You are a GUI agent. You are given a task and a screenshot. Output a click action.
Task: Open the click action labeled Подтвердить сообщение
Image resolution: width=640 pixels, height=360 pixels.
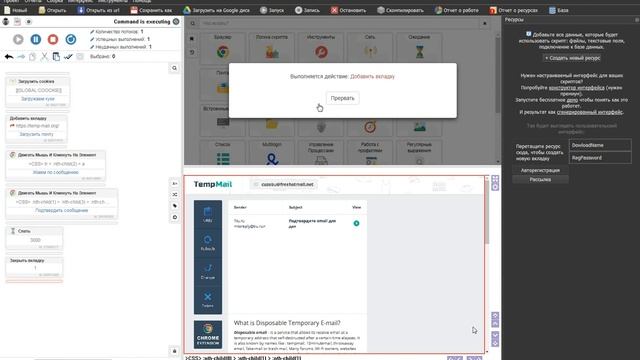[62, 203]
